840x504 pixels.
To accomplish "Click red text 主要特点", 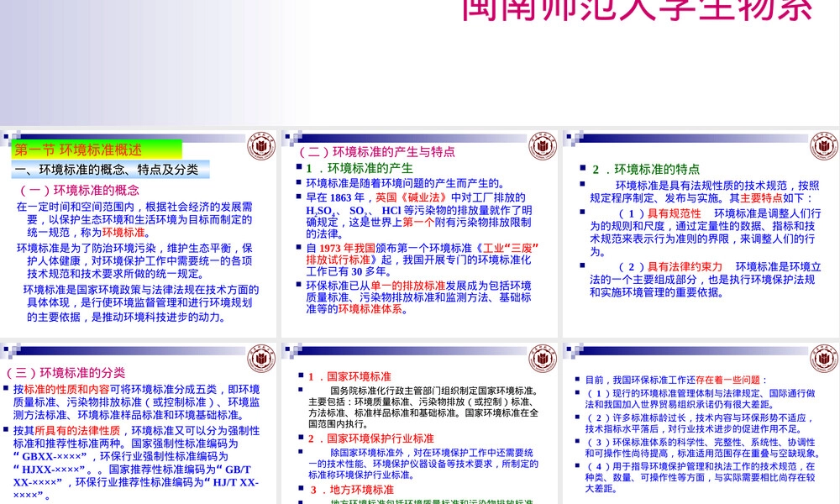I will coord(761,198).
